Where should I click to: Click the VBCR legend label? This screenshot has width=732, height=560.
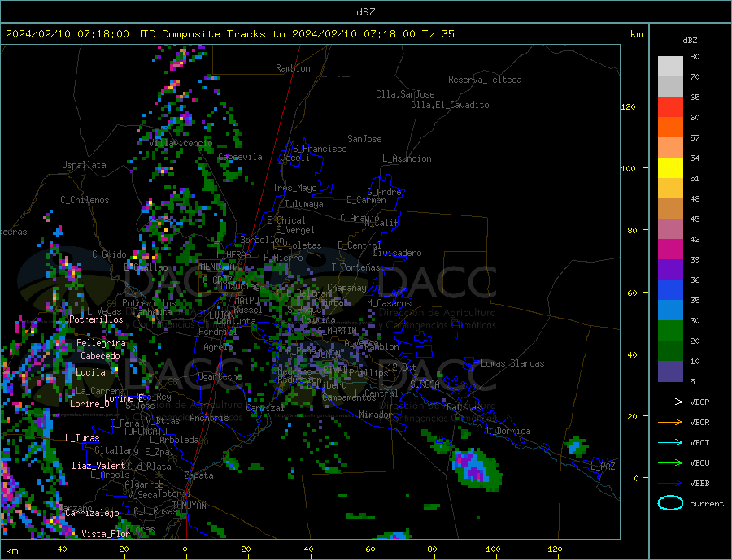point(699,423)
